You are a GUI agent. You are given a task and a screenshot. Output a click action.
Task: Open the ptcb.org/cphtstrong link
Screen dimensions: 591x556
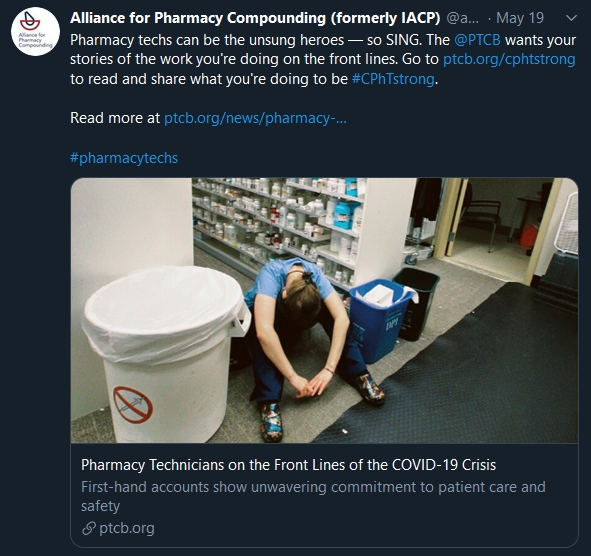pyautogui.click(x=509, y=59)
